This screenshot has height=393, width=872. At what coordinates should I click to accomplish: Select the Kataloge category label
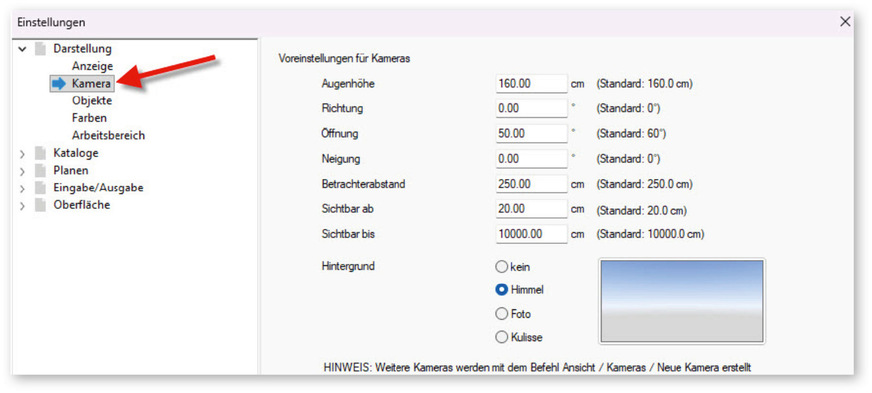click(x=76, y=152)
